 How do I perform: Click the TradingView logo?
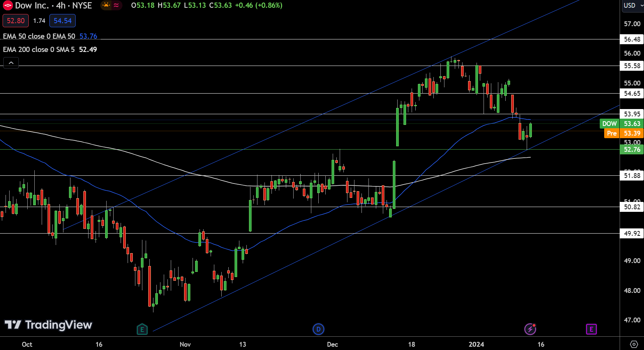(48, 325)
